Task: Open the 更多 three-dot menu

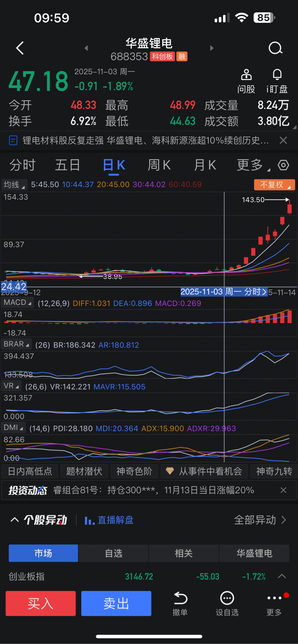Action: 274,598
